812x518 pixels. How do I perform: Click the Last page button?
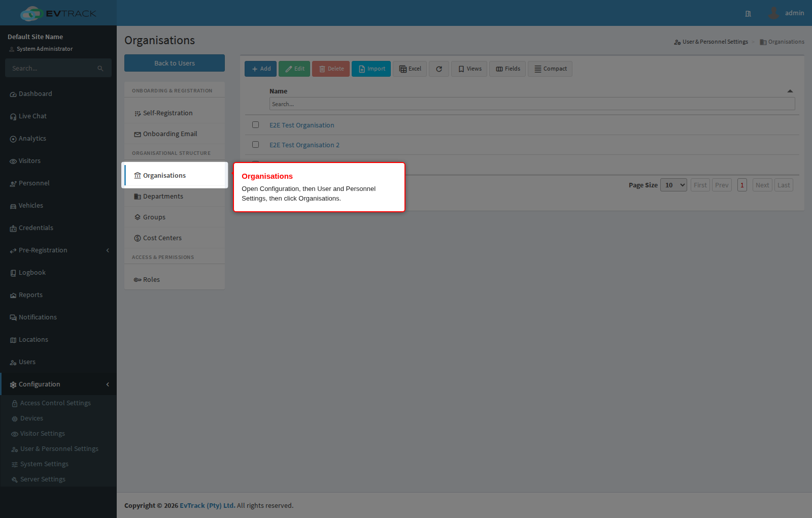tap(784, 185)
